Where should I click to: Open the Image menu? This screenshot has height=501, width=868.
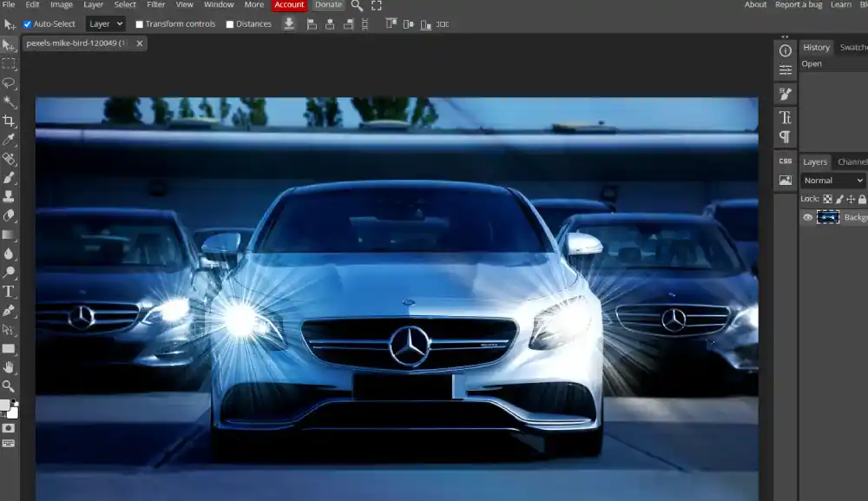tap(62, 5)
